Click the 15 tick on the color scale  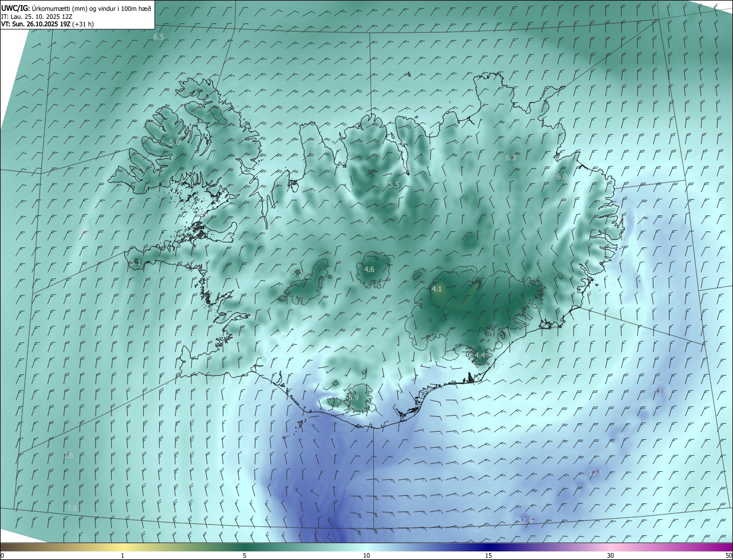pos(488,555)
